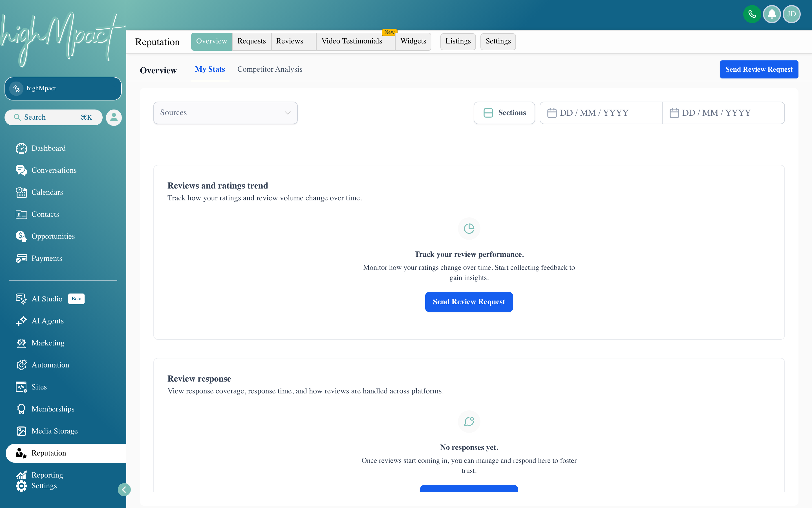Click the pie chart icon in trend card
Viewport: 812px width, 508px height.
(x=469, y=229)
